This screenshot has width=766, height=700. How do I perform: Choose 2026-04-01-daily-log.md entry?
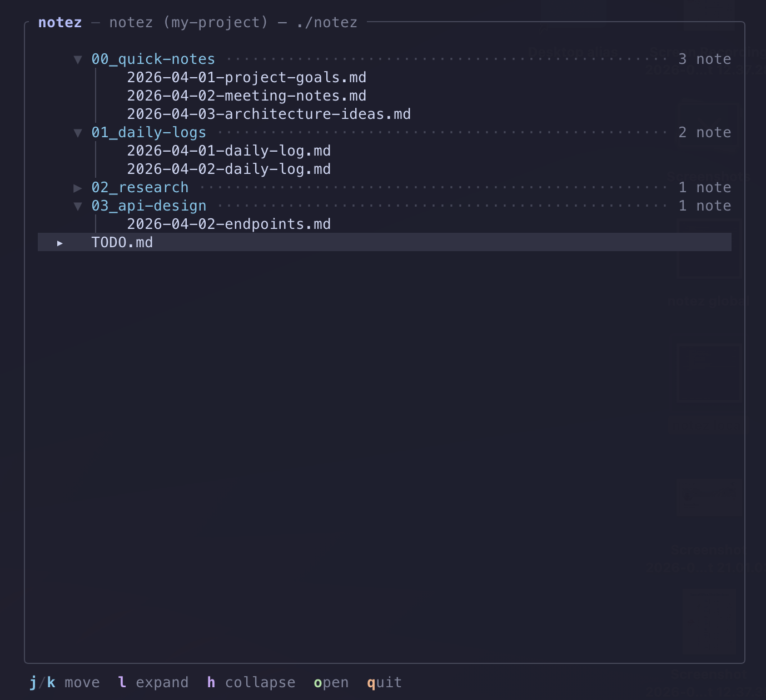pos(228,151)
